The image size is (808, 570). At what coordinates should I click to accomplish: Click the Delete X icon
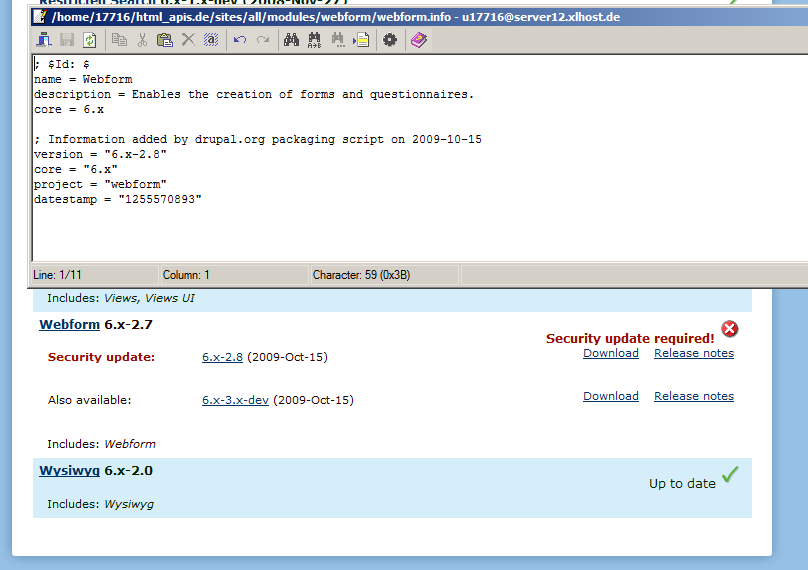(x=188, y=40)
